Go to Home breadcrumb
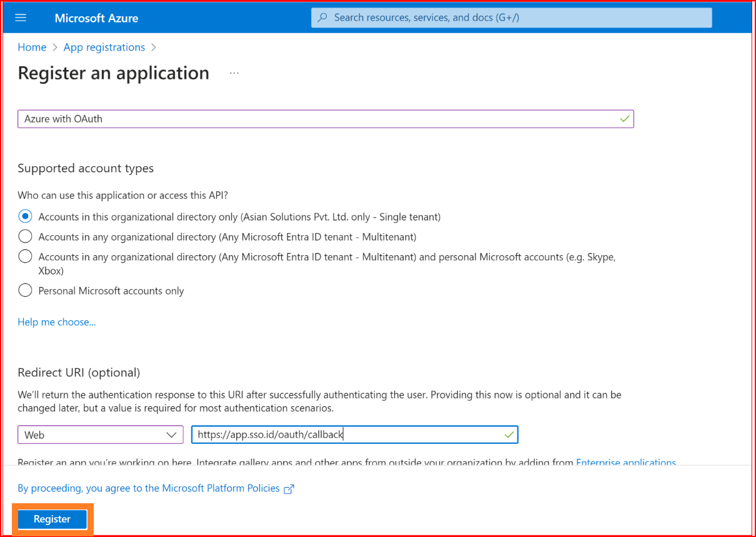This screenshot has width=756, height=537. [x=32, y=48]
